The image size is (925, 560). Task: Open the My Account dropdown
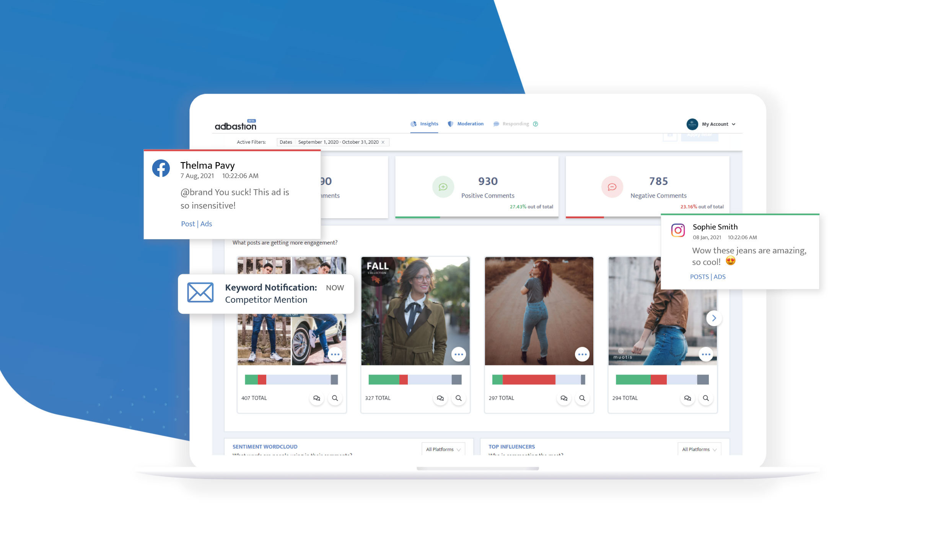[718, 124]
